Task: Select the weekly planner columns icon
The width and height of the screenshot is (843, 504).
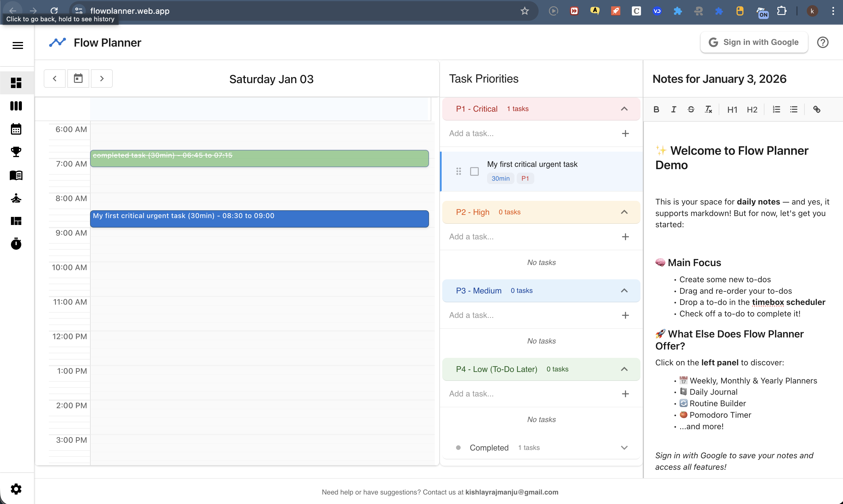Action: click(x=16, y=106)
